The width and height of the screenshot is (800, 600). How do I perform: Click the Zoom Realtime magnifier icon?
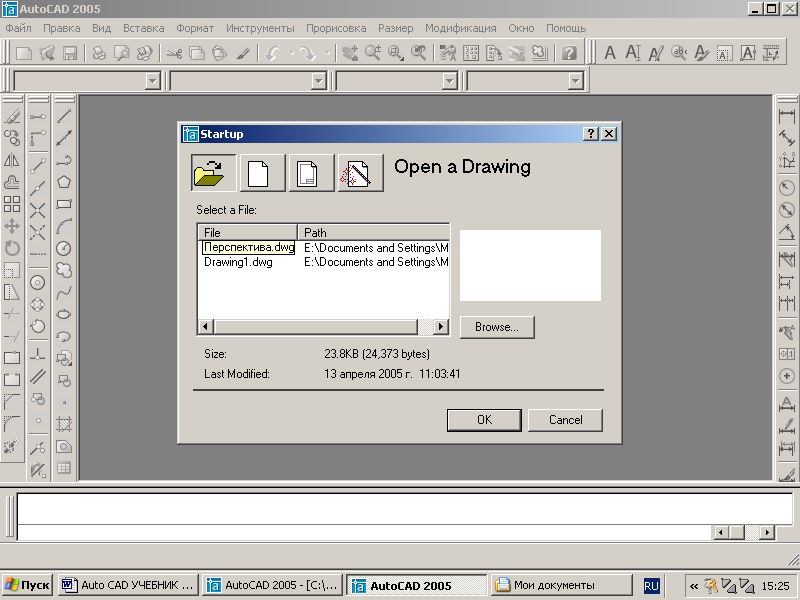click(372, 53)
